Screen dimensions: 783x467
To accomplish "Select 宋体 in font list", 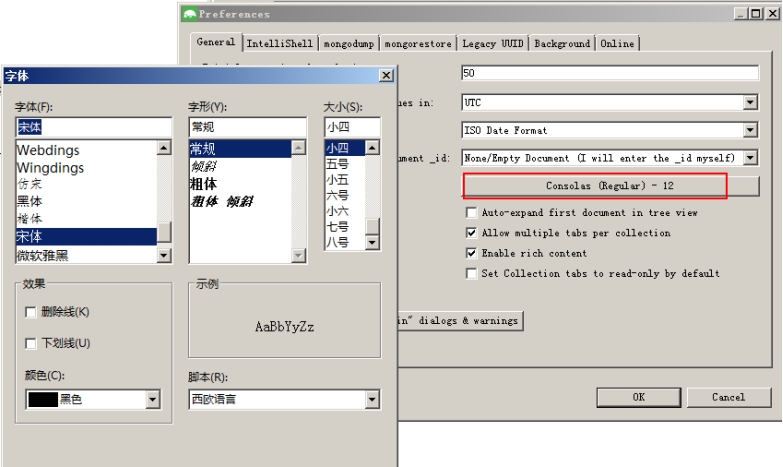I will (86, 236).
